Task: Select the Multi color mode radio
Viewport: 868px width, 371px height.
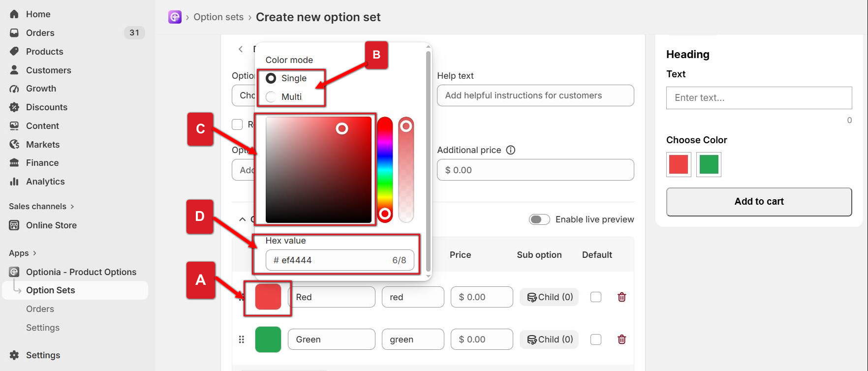Action: [271, 97]
